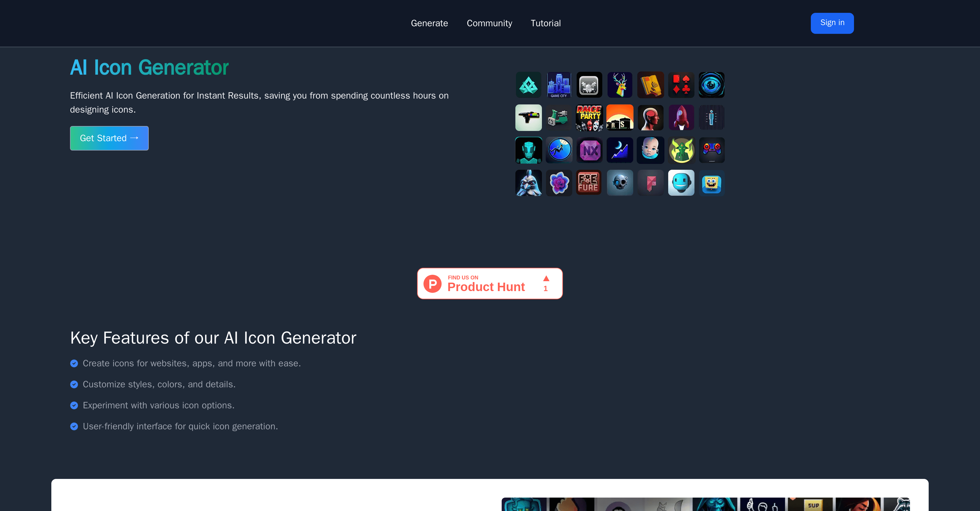This screenshot has width=980, height=511.
Task: Click the red rocket icon
Action: 681,118
